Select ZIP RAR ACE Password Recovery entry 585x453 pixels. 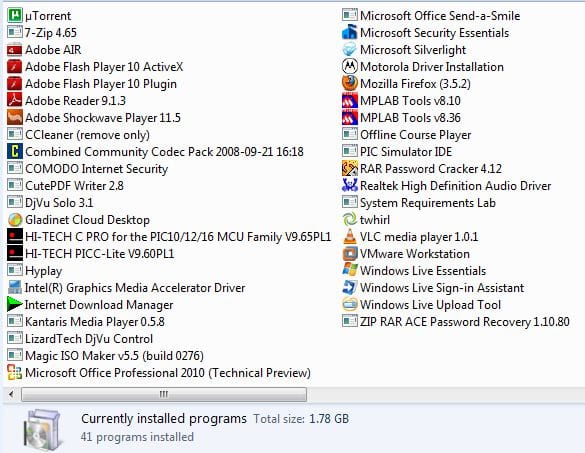(456, 322)
